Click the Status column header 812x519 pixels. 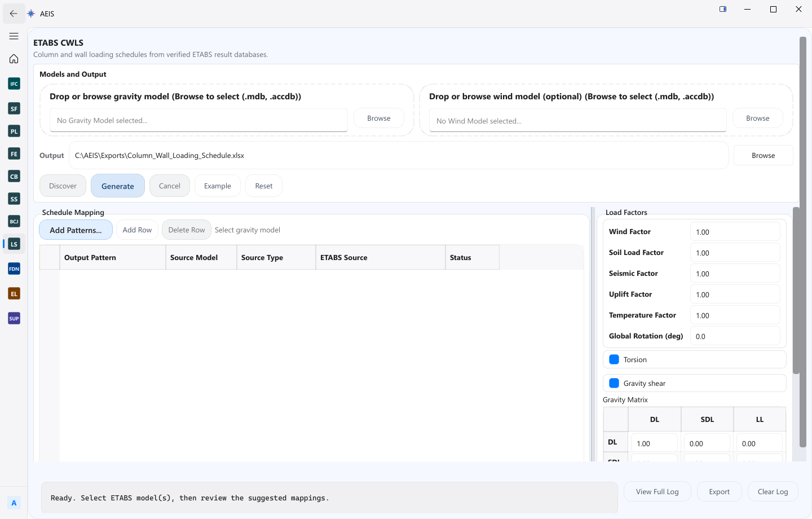472,257
